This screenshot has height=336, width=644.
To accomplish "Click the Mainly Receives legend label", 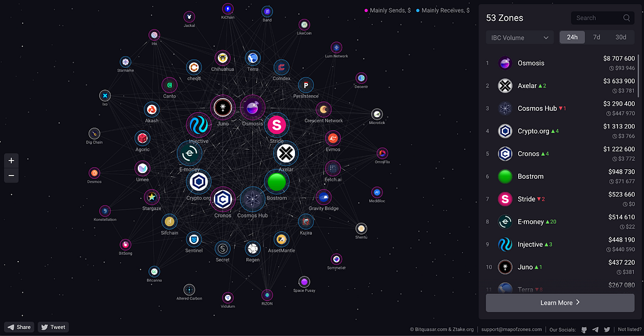I will point(445,10).
